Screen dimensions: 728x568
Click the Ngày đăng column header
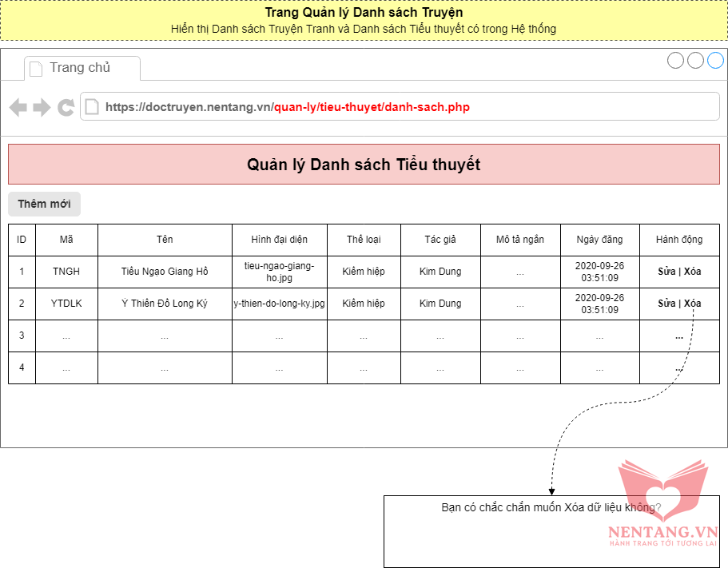tap(599, 240)
